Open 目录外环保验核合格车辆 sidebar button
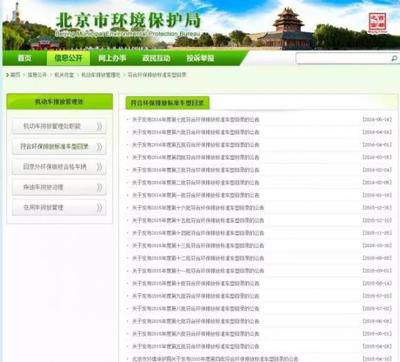Viewport: 400px width, 362px height. 59,167
